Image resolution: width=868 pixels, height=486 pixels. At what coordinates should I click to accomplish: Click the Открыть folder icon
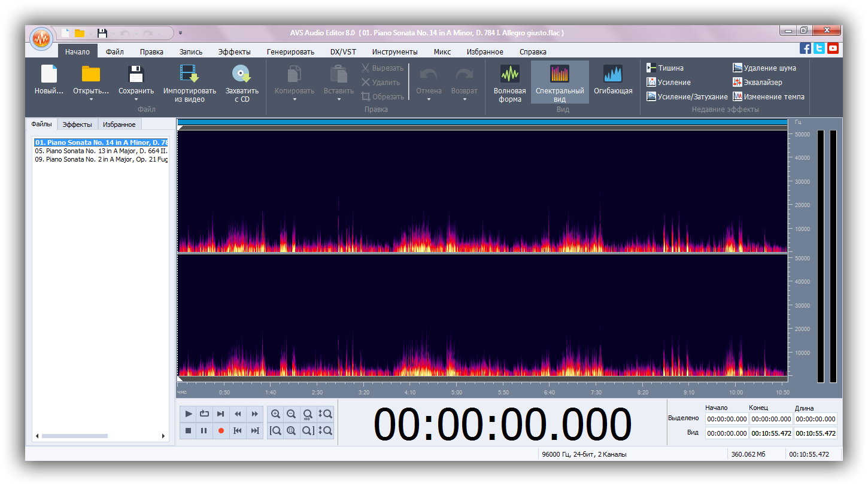click(91, 74)
